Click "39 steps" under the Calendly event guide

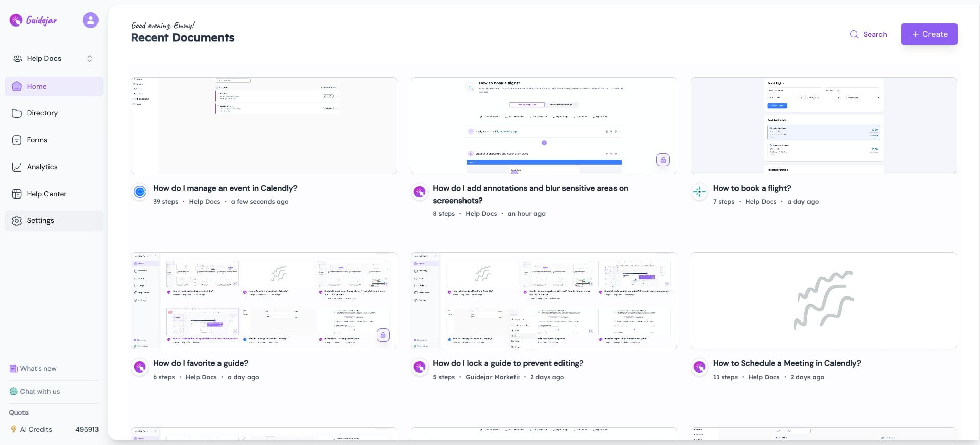pyautogui.click(x=166, y=202)
